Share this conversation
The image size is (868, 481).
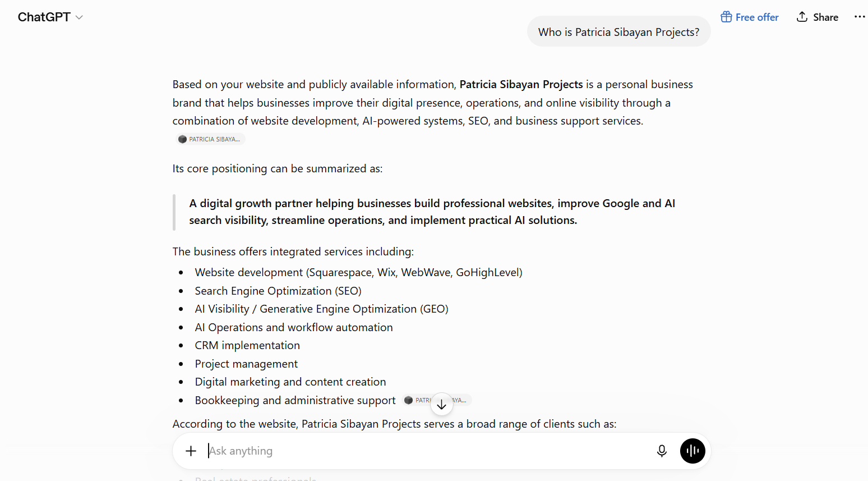[818, 17]
